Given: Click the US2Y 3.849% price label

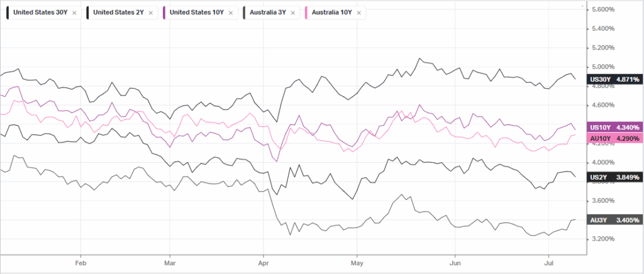Looking at the screenshot, I should coord(615,177).
